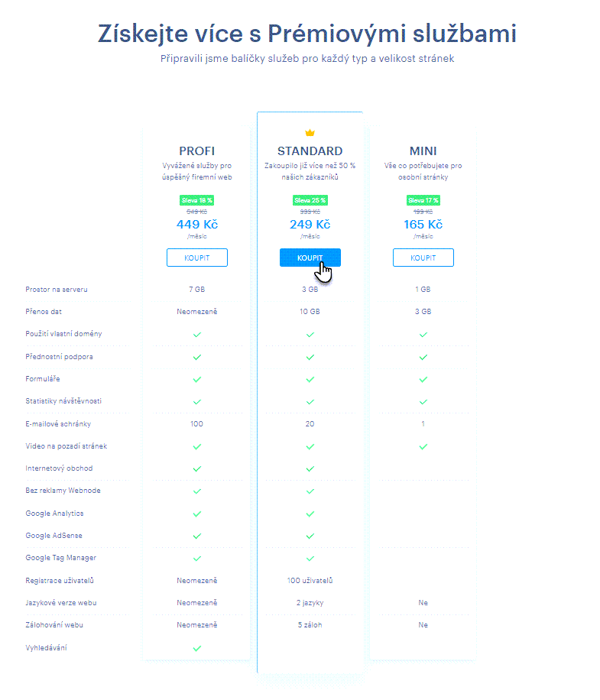Click the Sleva 25 % badge on STANDARD

[310, 200]
